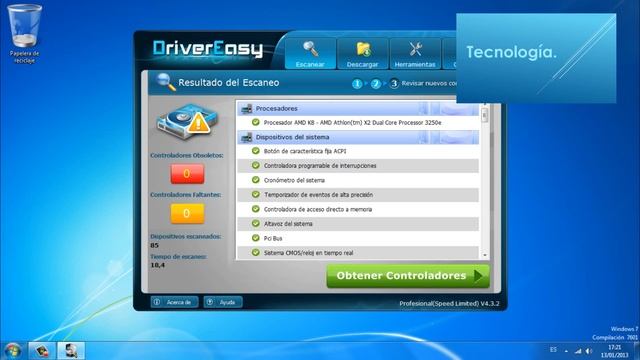Click the hard drive warning icon
This screenshot has height=360, width=640.
pos(187,122)
